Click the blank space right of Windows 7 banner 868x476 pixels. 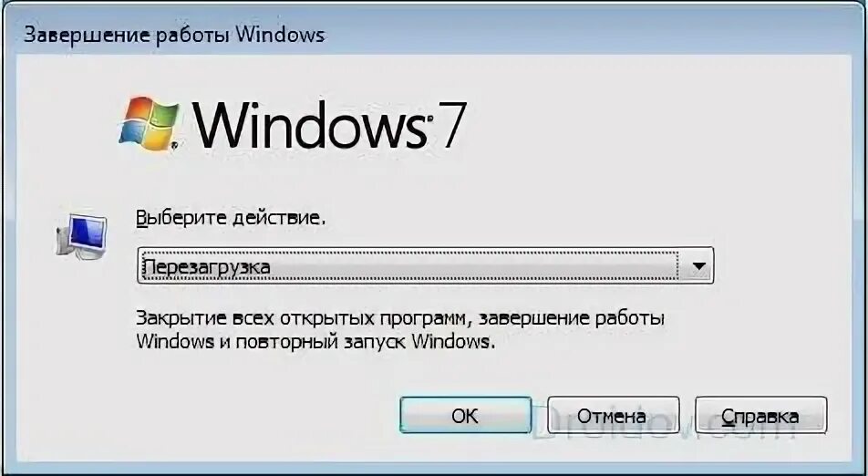click(653, 125)
